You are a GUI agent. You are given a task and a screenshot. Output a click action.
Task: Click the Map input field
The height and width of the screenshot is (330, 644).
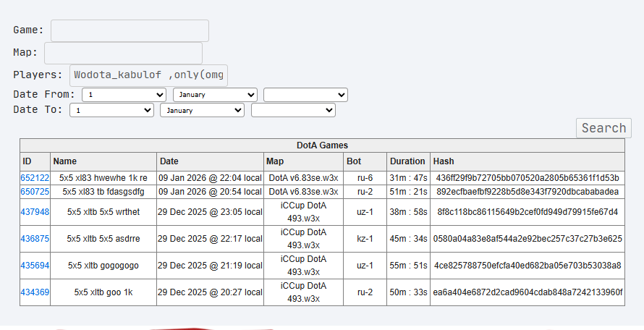[x=123, y=53]
